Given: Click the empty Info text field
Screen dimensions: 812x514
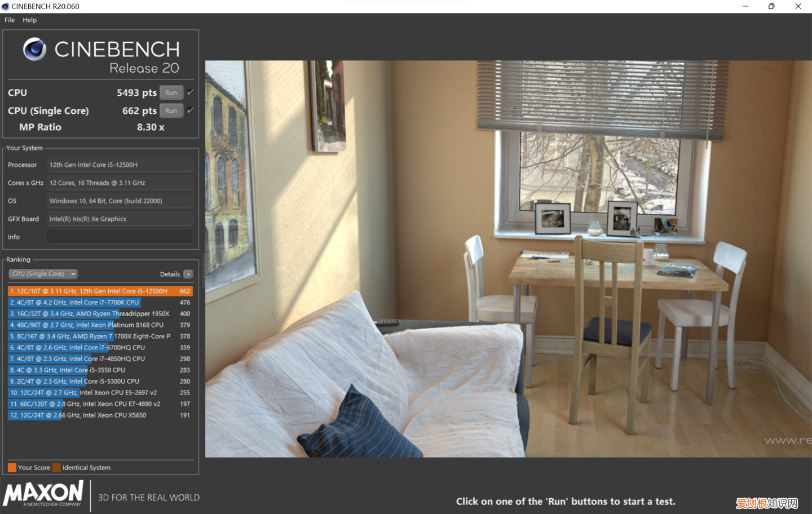Looking at the screenshot, I should 120,237.
